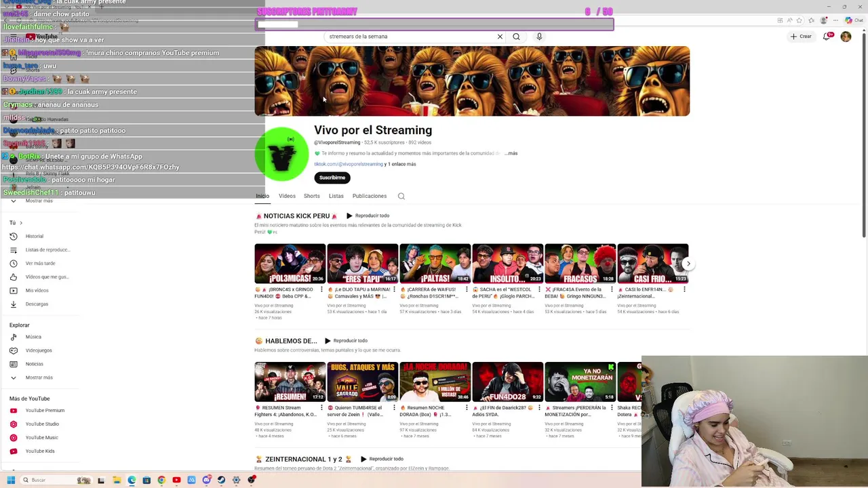Image resolution: width=868 pixels, height=488 pixels.
Task: Open the ¡LA NOCHE DORADA! video thumbnail
Action: (435, 382)
